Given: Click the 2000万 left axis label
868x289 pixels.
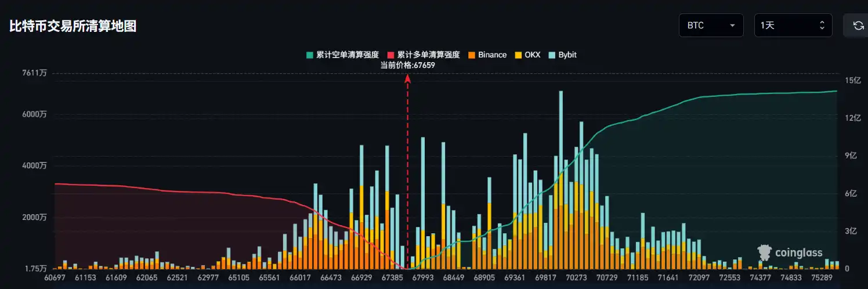Looking at the screenshot, I should click(x=34, y=218).
